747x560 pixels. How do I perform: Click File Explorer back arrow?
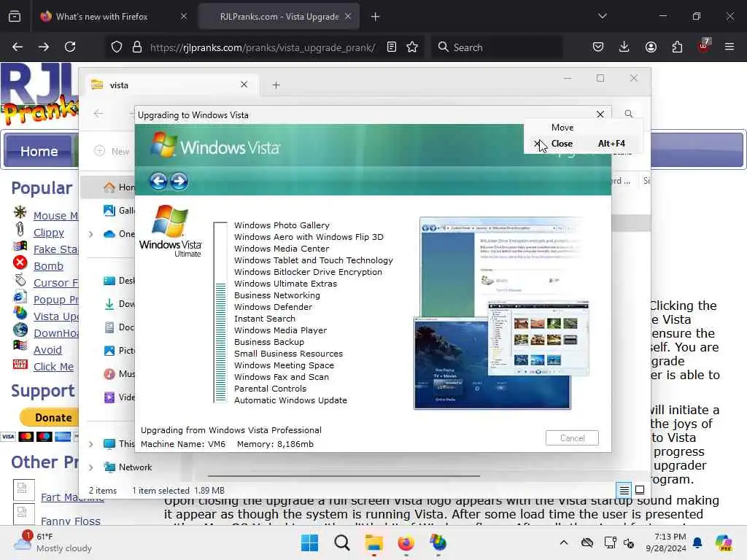pyautogui.click(x=98, y=113)
